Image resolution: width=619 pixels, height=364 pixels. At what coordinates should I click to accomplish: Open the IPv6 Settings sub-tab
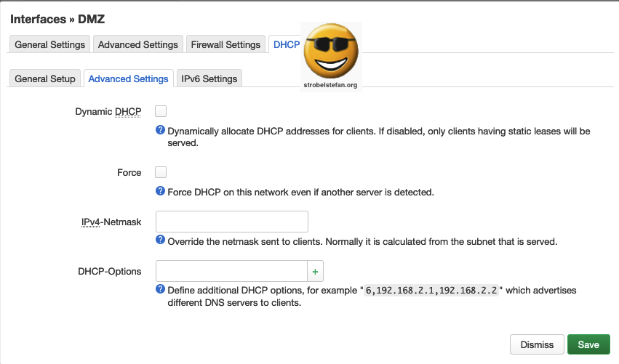point(209,78)
